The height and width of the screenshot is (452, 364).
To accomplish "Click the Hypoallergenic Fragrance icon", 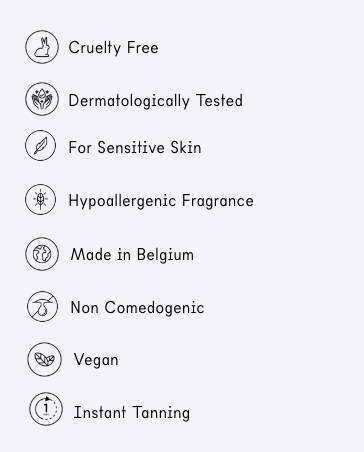I will [41, 199].
